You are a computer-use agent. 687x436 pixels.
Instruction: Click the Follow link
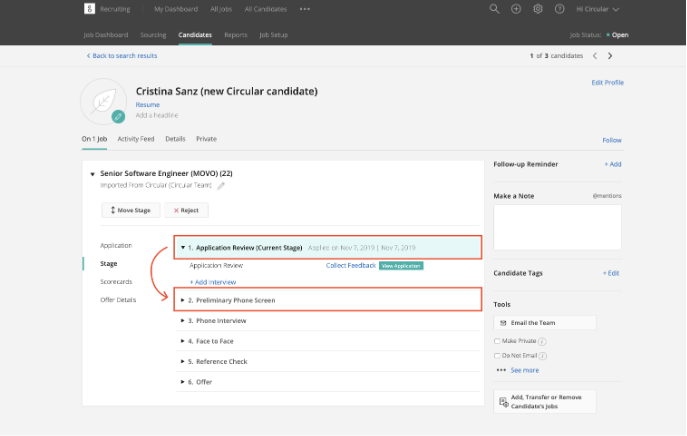tap(612, 140)
